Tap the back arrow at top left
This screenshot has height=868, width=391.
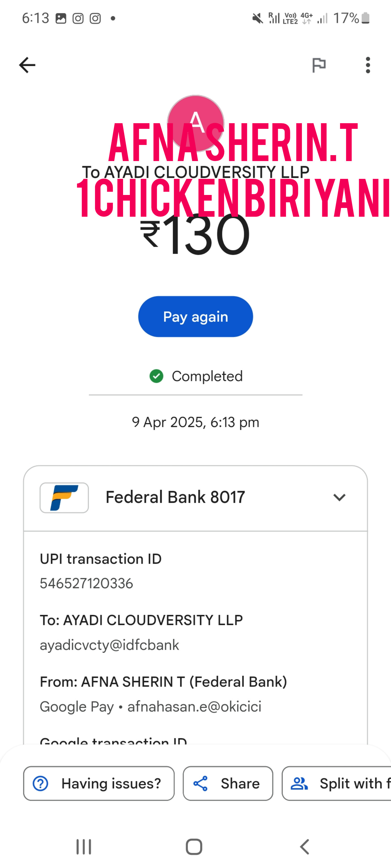pos(27,65)
